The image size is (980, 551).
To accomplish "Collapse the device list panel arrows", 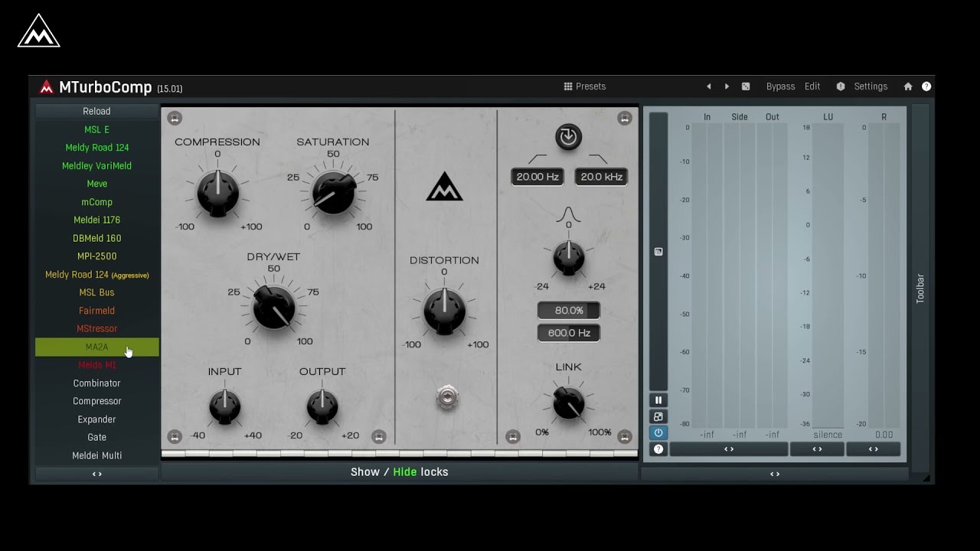I will (96, 474).
